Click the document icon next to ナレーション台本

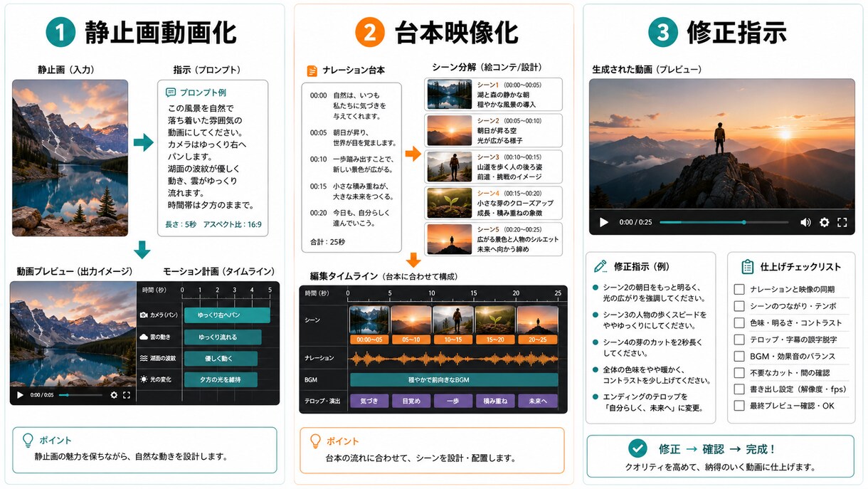[312, 70]
